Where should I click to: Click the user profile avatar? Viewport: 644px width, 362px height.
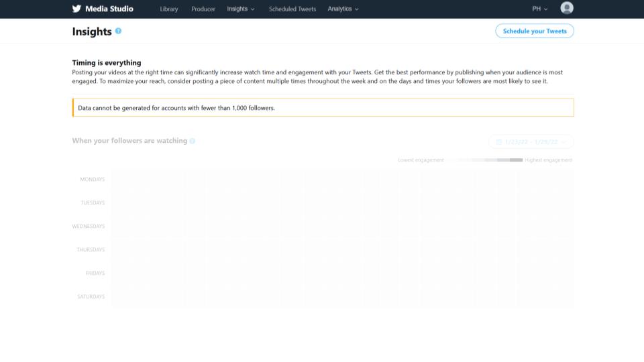[567, 8]
